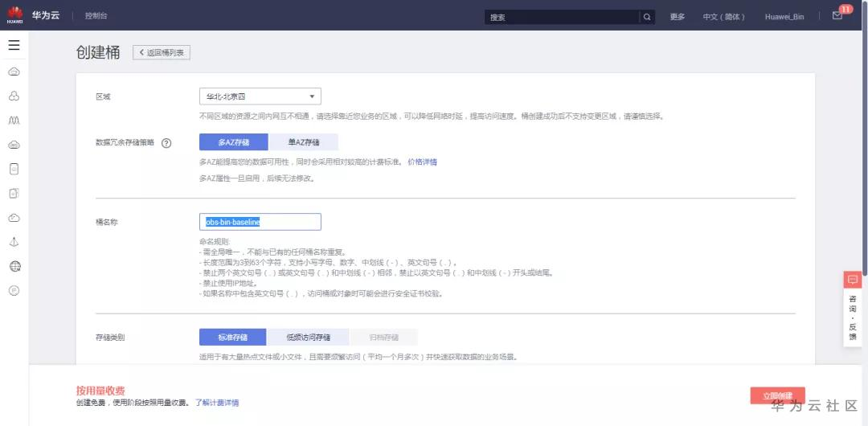The width and height of the screenshot is (868, 426).
Task: Select 单AZ存储 option
Action: point(303,142)
